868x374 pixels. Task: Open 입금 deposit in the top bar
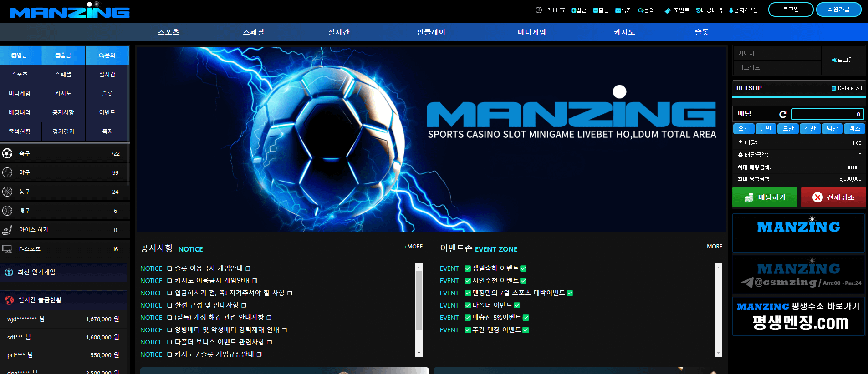(579, 10)
